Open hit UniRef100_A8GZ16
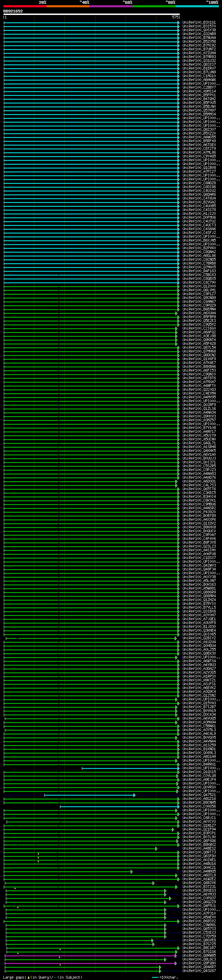222x980 pixels. (199, 799)
